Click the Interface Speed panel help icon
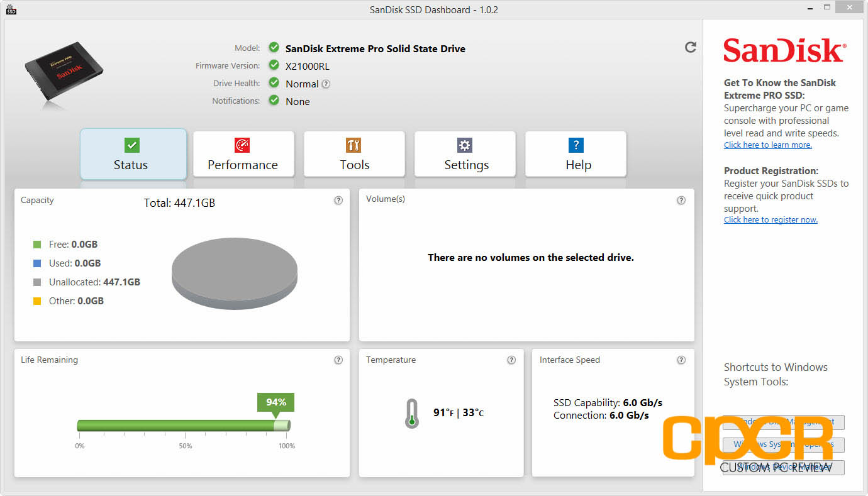Screen dimensions: 868x496 pyautogui.click(x=681, y=360)
